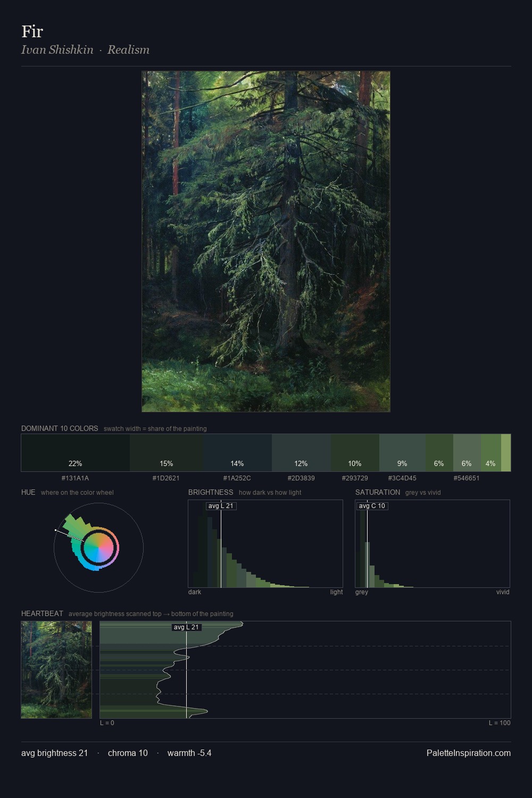The height and width of the screenshot is (798, 532).
Task: Click the 'SATURATION' section heading
Action: pos(378,492)
